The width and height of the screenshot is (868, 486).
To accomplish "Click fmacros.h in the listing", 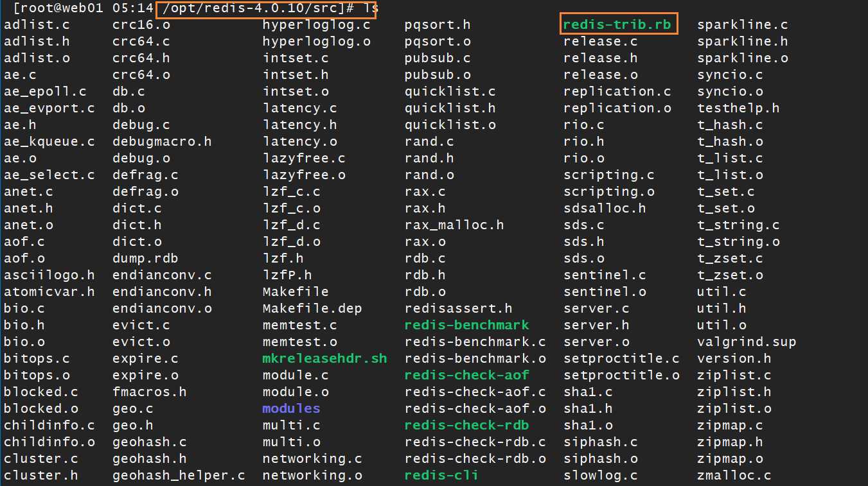I will pyautogui.click(x=150, y=392).
